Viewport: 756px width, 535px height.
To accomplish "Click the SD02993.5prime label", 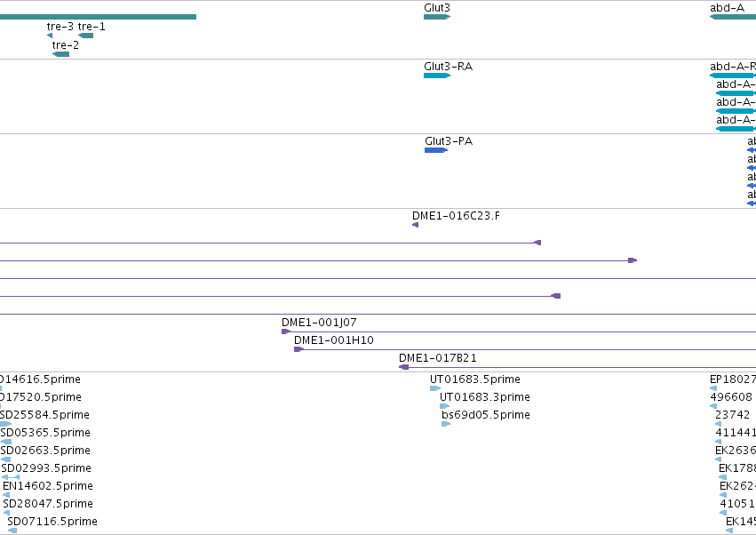I will click(46, 468).
